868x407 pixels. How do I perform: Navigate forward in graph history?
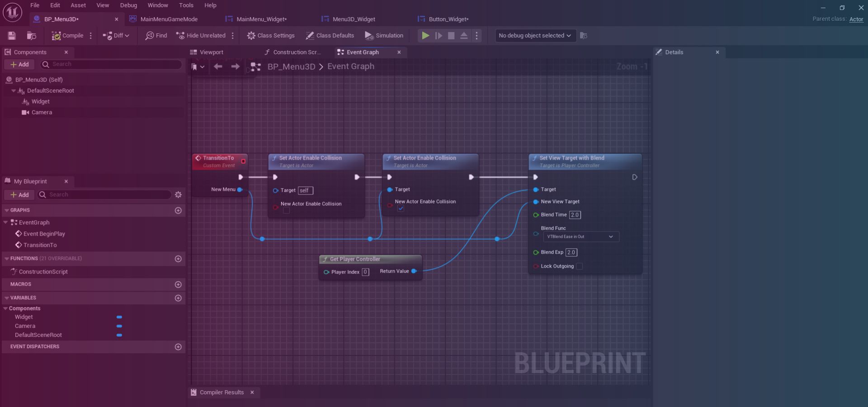(235, 67)
